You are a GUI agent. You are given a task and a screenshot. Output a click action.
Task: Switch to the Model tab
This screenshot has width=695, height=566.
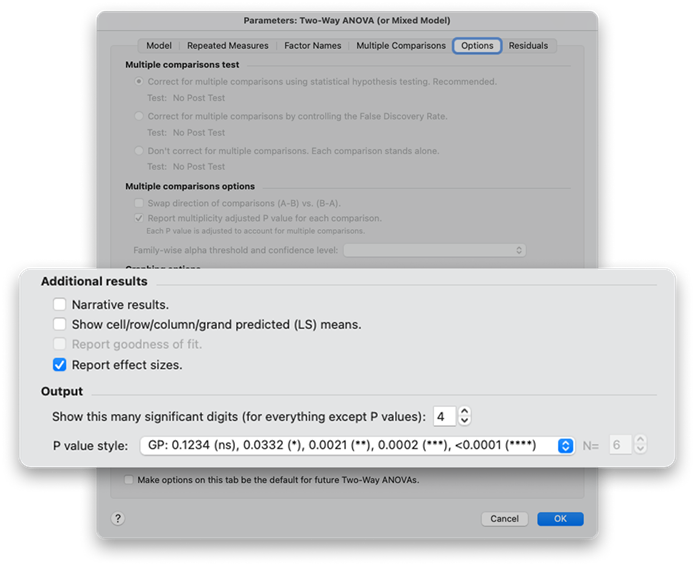coord(158,45)
